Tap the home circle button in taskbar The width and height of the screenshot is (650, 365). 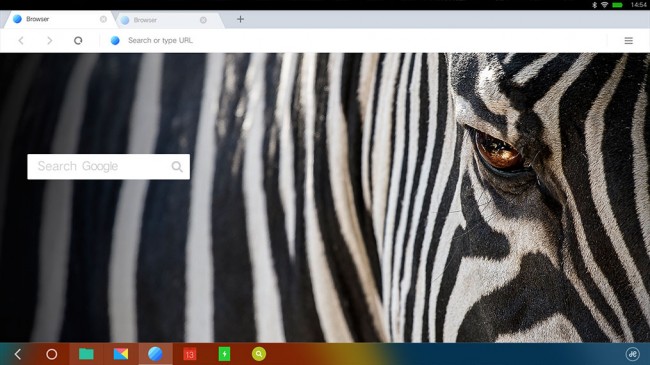pos(51,354)
